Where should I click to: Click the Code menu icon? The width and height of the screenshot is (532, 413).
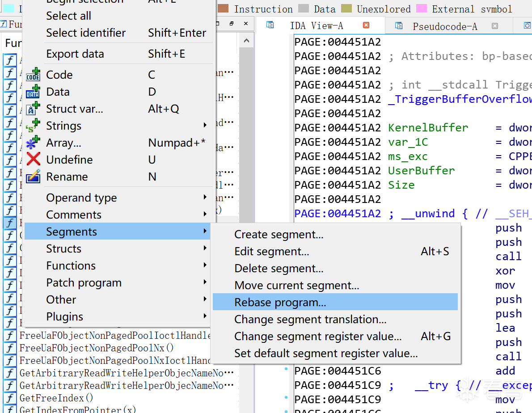[33, 75]
